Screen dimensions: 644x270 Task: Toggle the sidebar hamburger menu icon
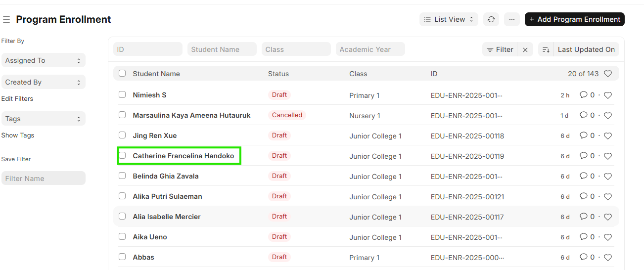(6, 20)
